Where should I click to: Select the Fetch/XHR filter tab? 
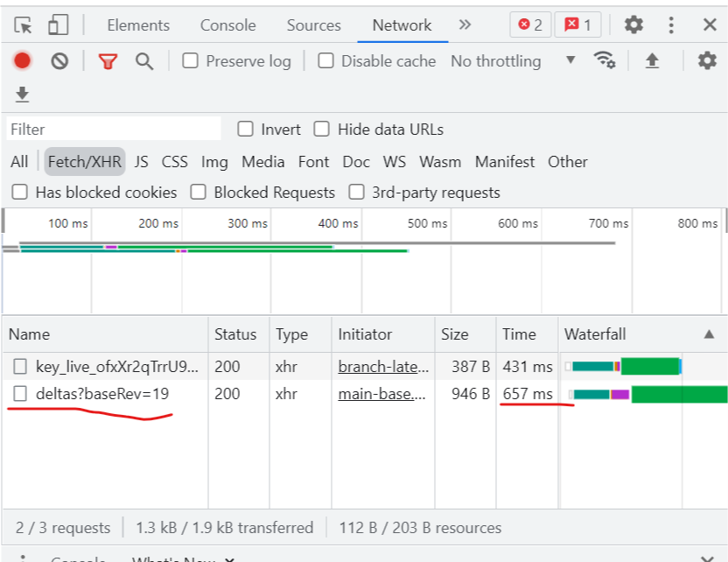click(x=84, y=162)
